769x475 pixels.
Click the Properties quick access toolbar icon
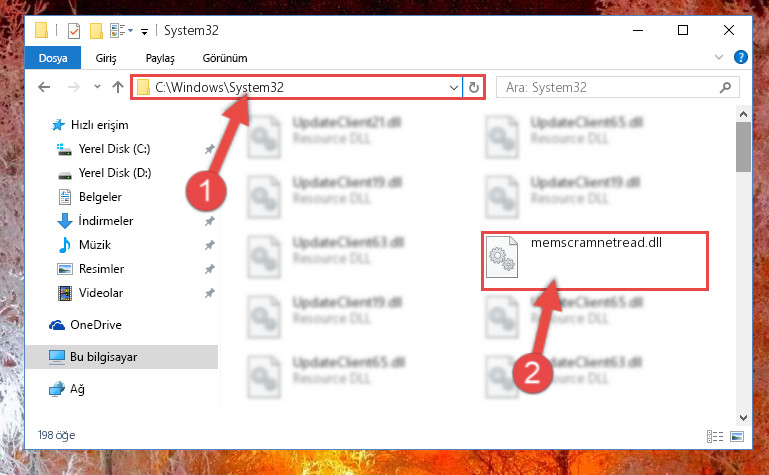coord(74,31)
